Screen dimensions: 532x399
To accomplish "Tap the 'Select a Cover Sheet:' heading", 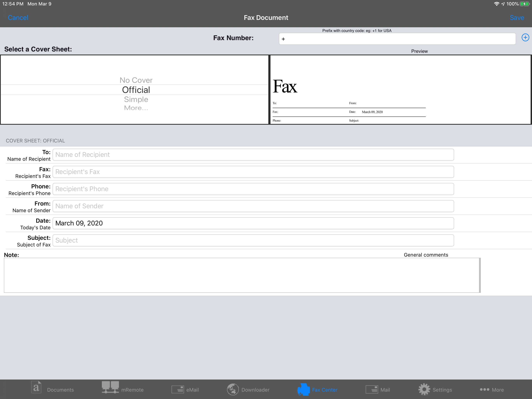I will click(38, 49).
